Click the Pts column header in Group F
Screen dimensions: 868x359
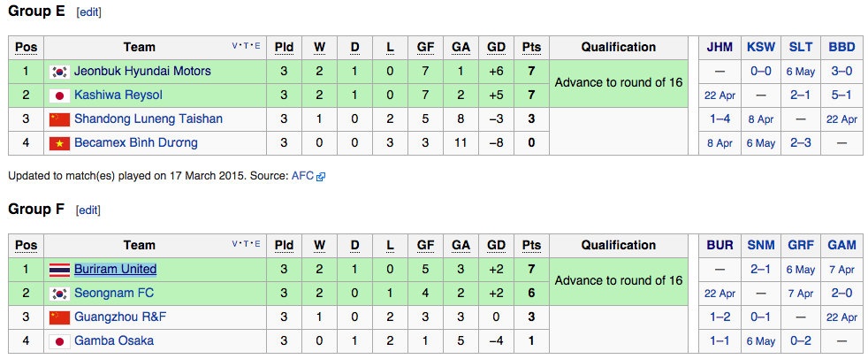(531, 246)
